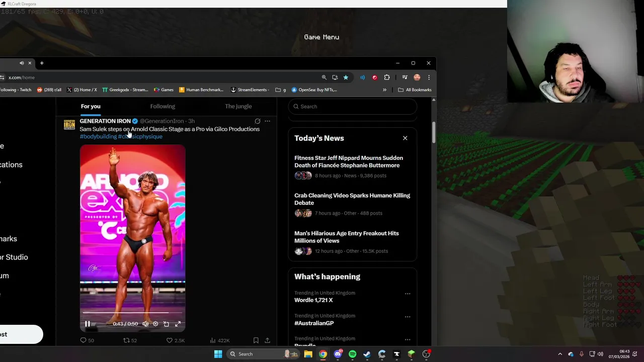Open the @GenerationIron profile name
Screen dimensions: 644x362
pos(162,121)
